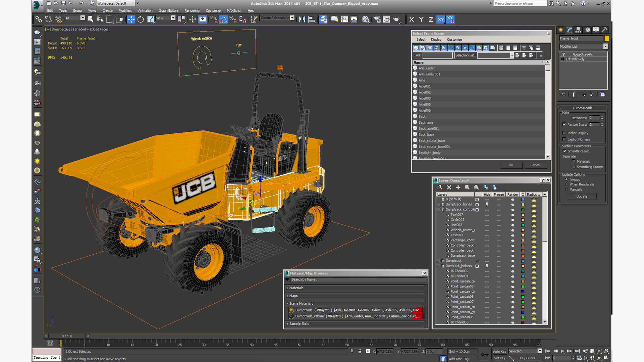Click the Frame_front object color swatch

(x=606, y=38)
